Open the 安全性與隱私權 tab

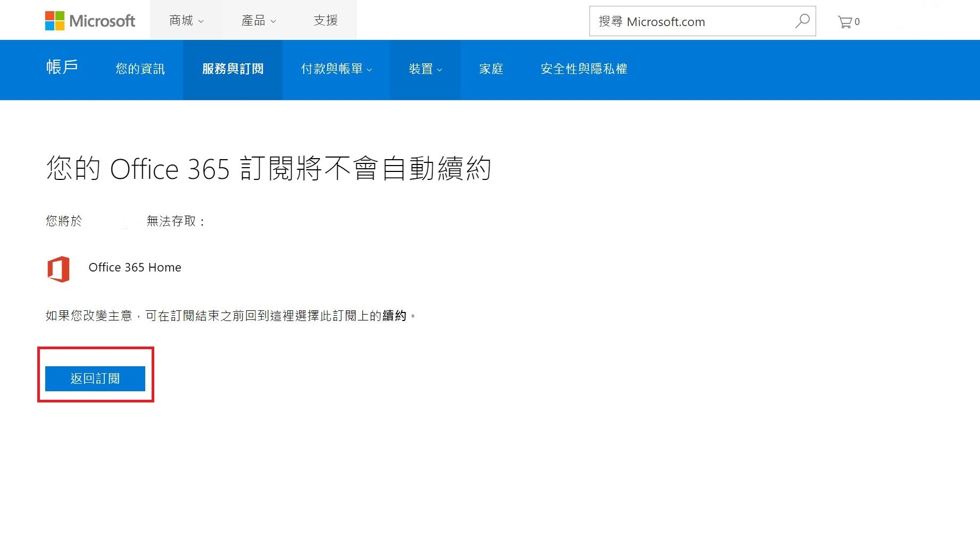click(x=584, y=69)
